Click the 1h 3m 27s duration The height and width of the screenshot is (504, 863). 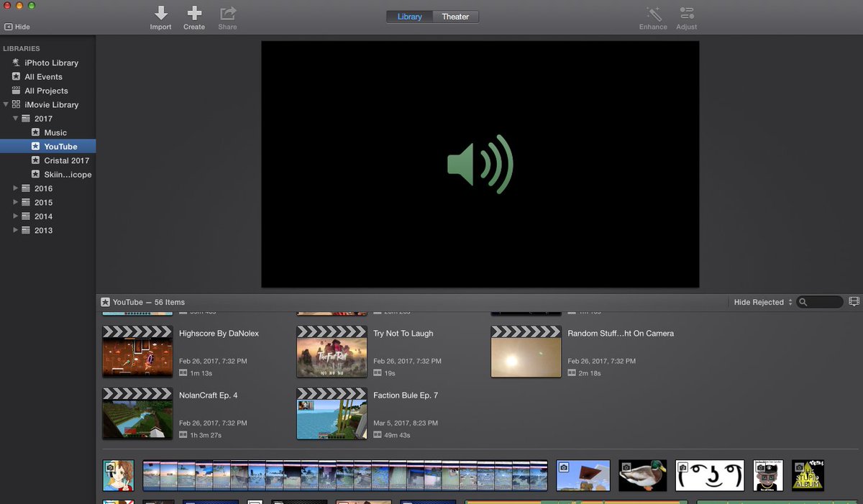pos(206,435)
